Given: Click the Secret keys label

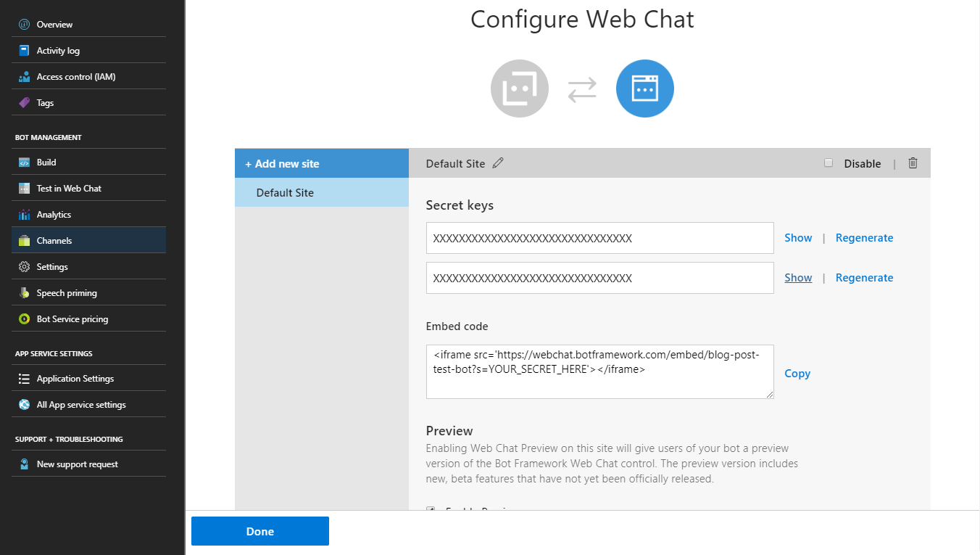Looking at the screenshot, I should [460, 205].
